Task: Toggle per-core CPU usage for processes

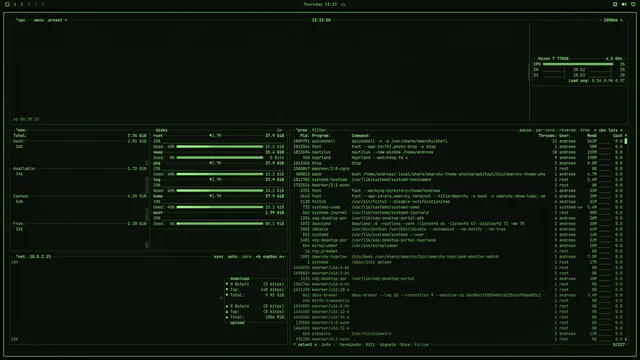Action: pos(545,130)
